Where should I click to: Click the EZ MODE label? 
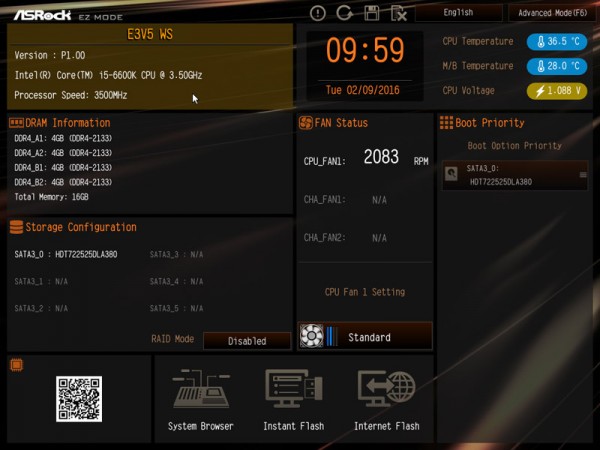pyautogui.click(x=101, y=17)
